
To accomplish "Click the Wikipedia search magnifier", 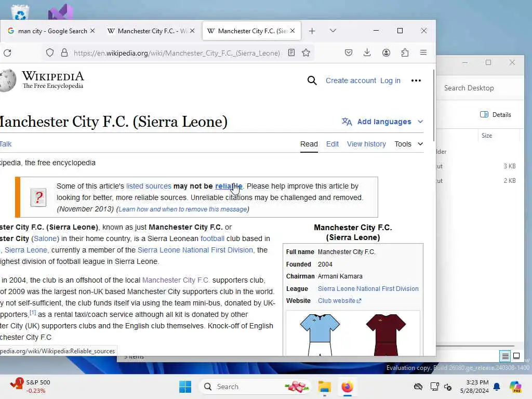I will (312, 81).
